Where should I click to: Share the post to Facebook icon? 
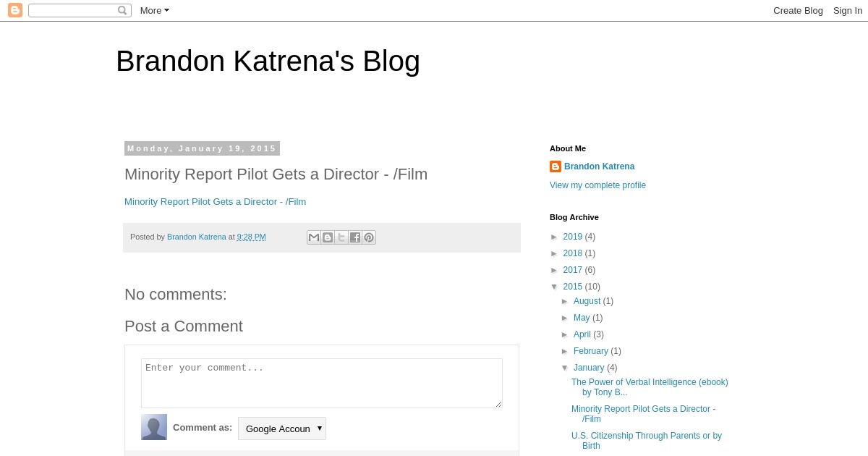tap(355, 237)
